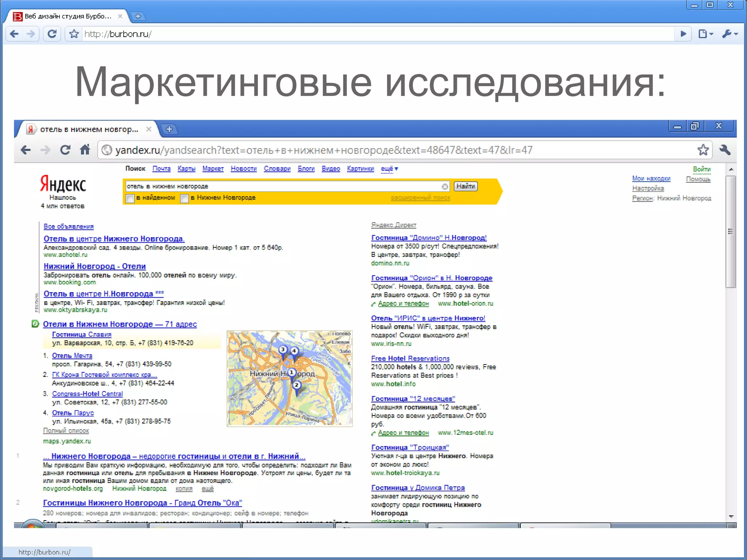The width and height of the screenshot is (747, 560).
Task: Open the Congress-Hotel Central link
Action: 88,394
